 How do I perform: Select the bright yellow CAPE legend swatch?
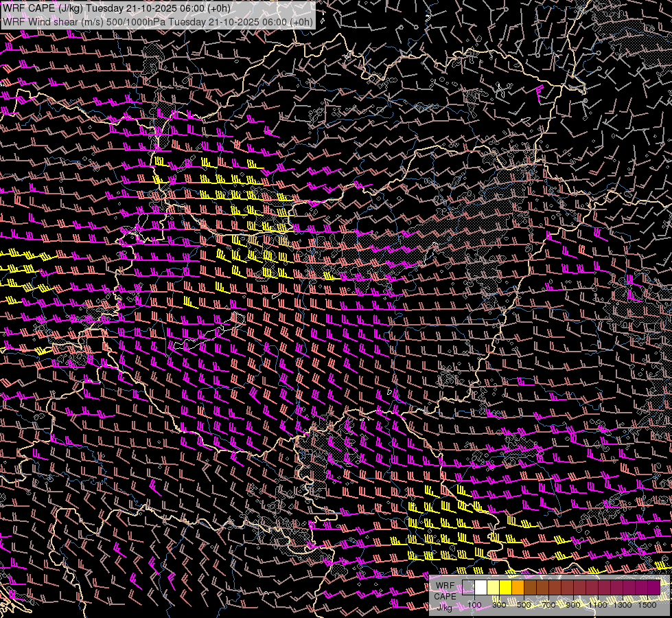tap(506, 587)
